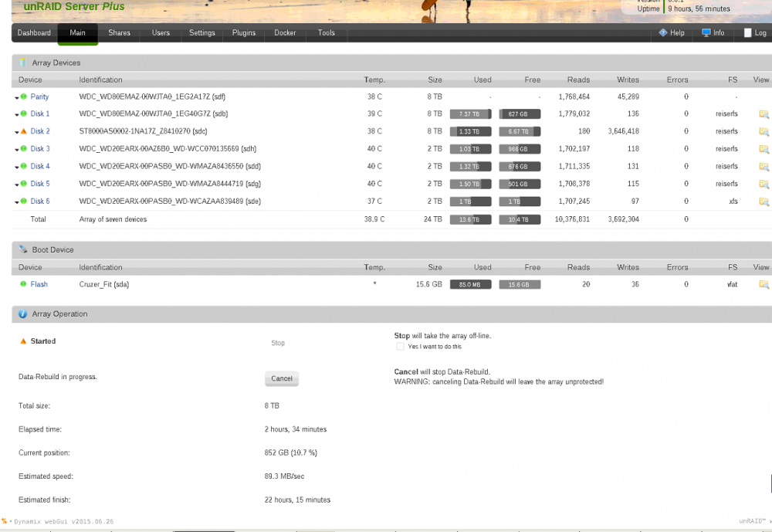Screen dimensions: 772x532
Task: Click the Dynamix webGui version footer text
Action: [63, 521]
